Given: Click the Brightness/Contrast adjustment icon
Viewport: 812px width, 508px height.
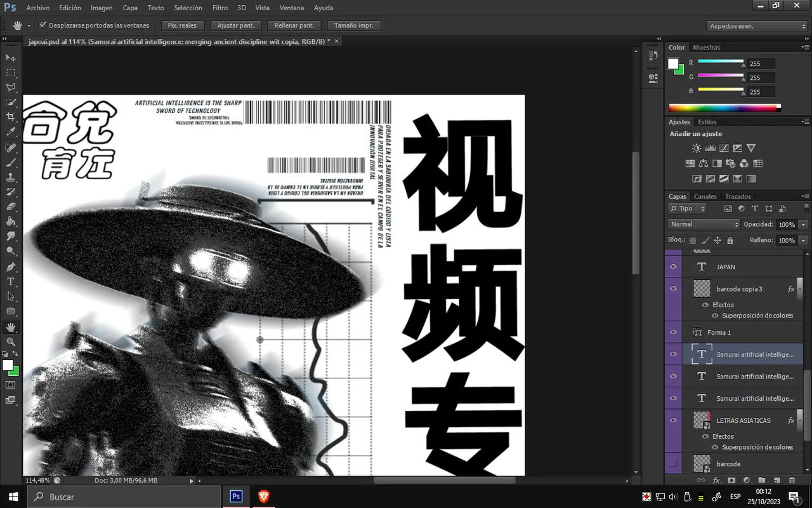Looking at the screenshot, I should 697,148.
